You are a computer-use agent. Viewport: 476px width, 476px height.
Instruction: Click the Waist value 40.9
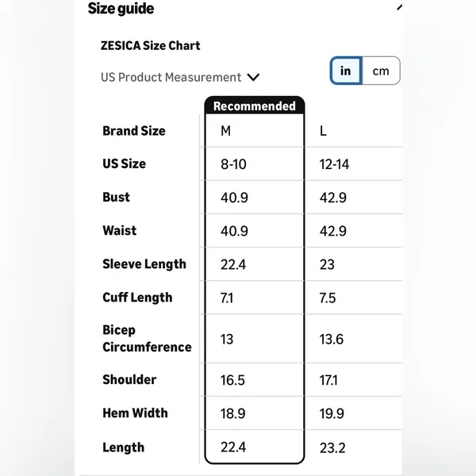coord(234,231)
